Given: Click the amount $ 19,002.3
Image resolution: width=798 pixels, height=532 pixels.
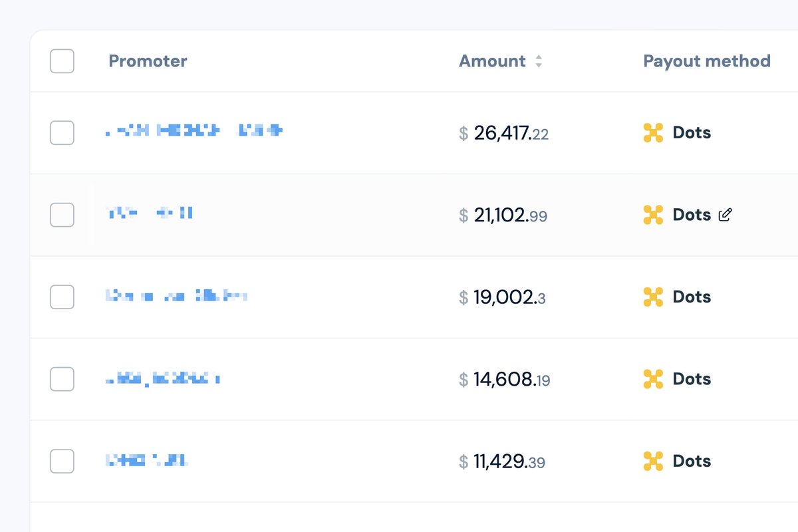Looking at the screenshot, I should coord(502,297).
